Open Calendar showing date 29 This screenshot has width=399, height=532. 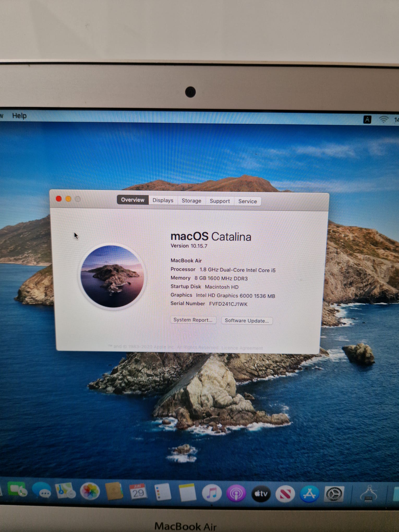click(138, 492)
